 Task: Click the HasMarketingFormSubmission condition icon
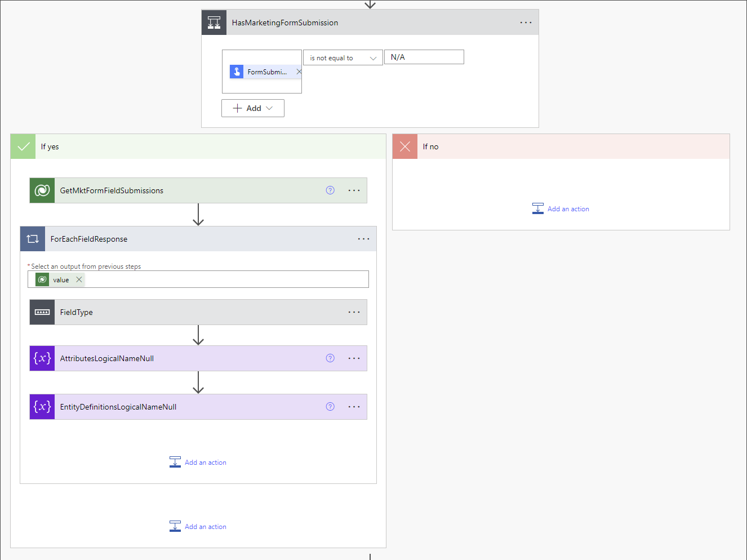click(214, 22)
